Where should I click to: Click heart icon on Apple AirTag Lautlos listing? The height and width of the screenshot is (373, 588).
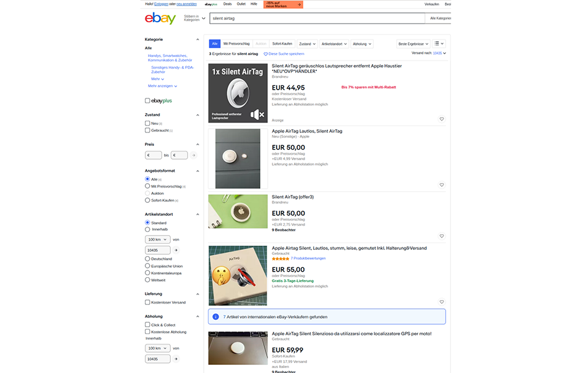(x=442, y=185)
